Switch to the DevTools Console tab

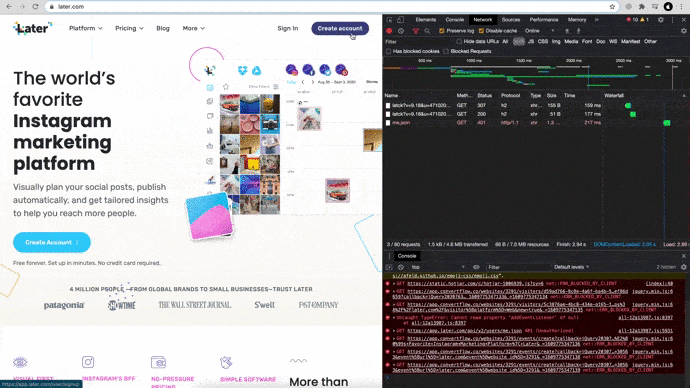(455, 20)
